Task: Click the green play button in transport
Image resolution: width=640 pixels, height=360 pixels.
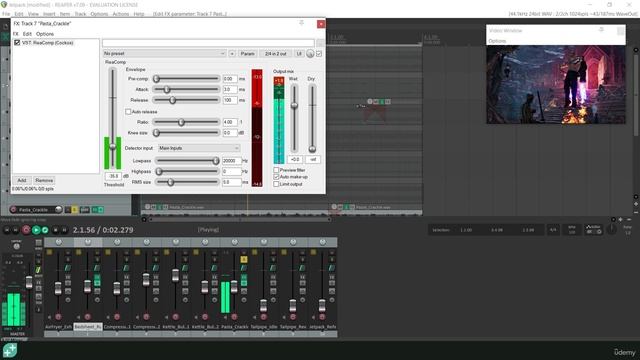Action: pyautogui.click(x=36, y=230)
